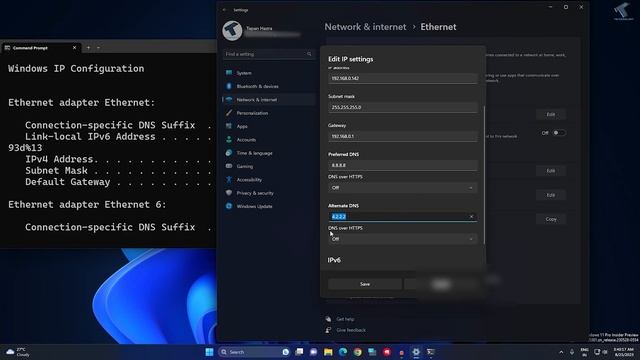Switch to Settings gear on the taskbar

(x=416, y=352)
